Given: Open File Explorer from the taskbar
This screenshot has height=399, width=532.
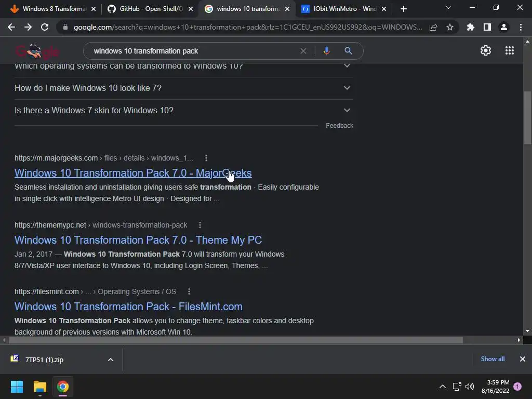Looking at the screenshot, I should pyautogui.click(x=39, y=387).
